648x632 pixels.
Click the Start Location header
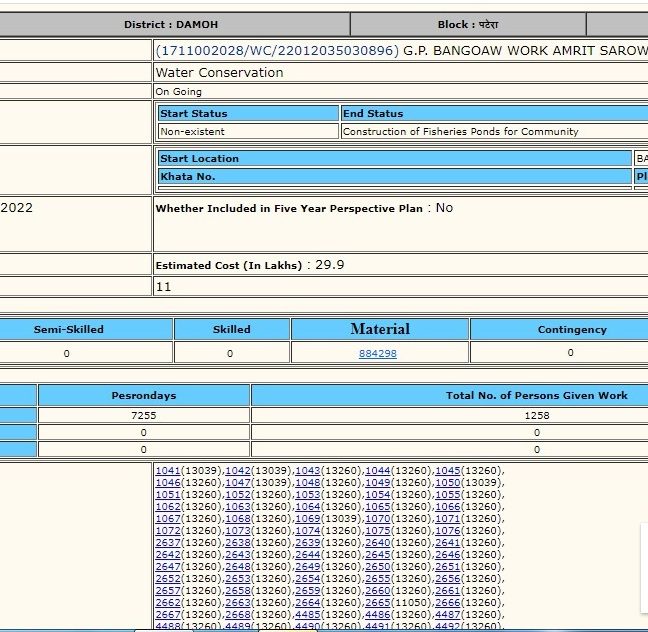pos(395,158)
